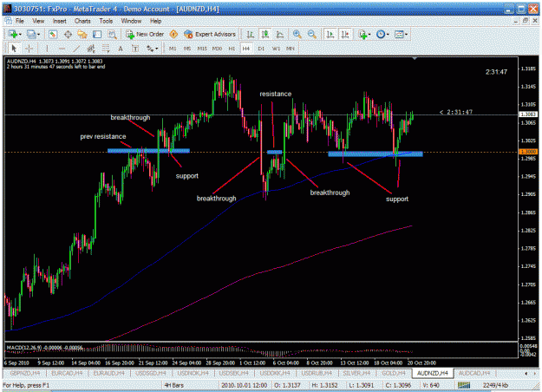542x392 pixels.
Task: Switch to M30 timeframe
Action: 217,49
